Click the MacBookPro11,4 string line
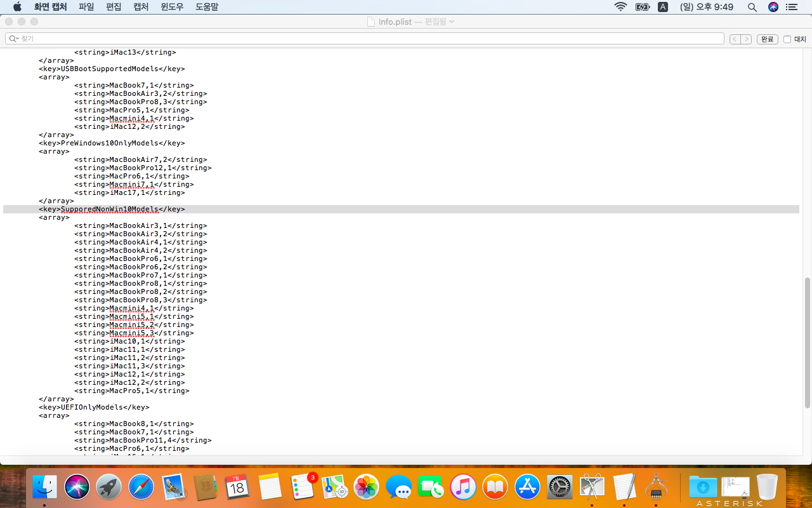 pos(143,440)
